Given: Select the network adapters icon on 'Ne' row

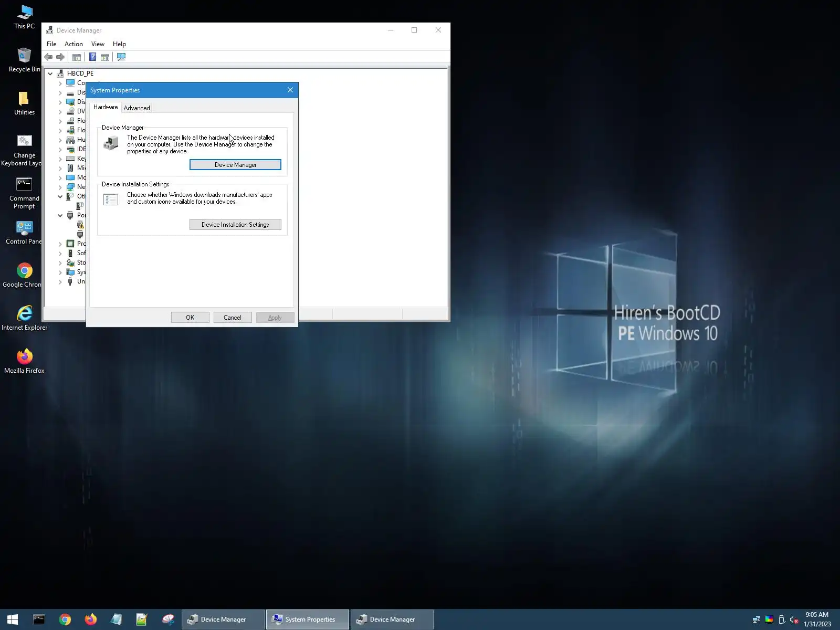Looking at the screenshot, I should (70, 187).
